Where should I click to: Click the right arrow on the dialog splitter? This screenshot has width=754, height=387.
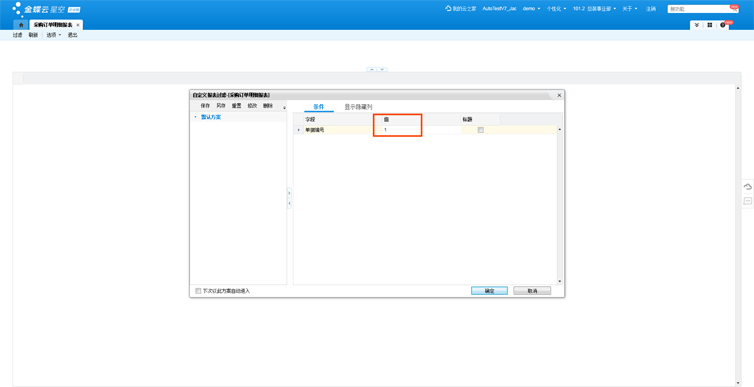pos(289,193)
